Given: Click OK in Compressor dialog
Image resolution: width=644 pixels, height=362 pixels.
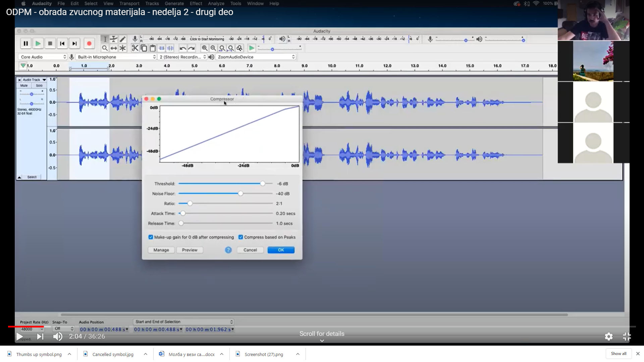Looking at the screenshot, I should click(281, 250).
